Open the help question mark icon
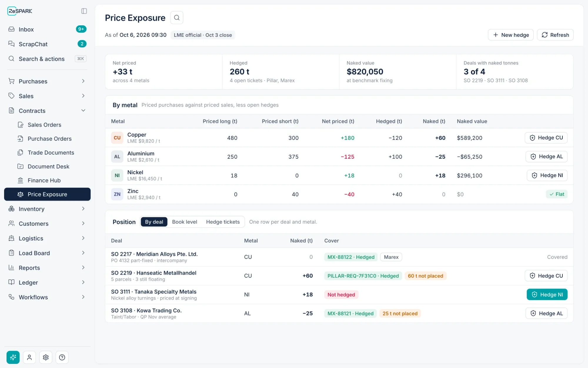The height and width of the screenshot is (368, 588). click(62, 357)
